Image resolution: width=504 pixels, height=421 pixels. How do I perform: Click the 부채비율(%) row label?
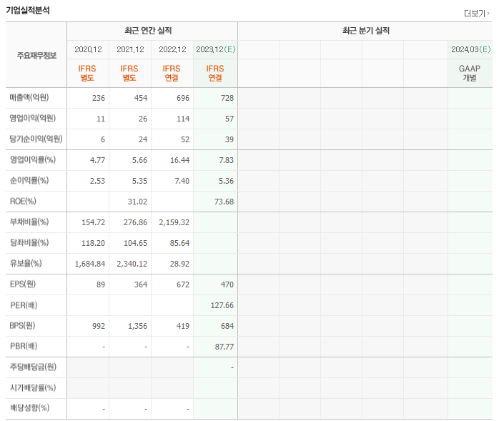pyautogui.click(x=29, y=222)
